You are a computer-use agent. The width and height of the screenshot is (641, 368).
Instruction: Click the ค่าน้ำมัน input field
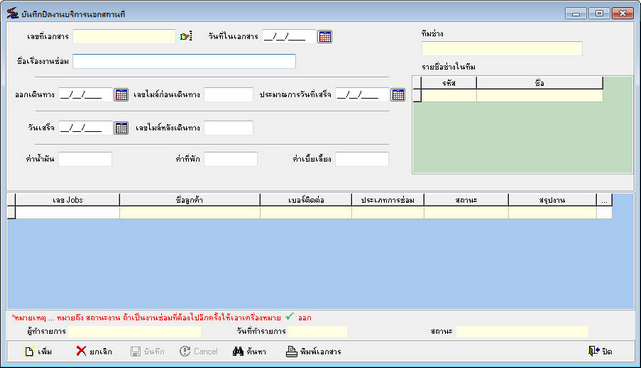[x=85, y=159]
